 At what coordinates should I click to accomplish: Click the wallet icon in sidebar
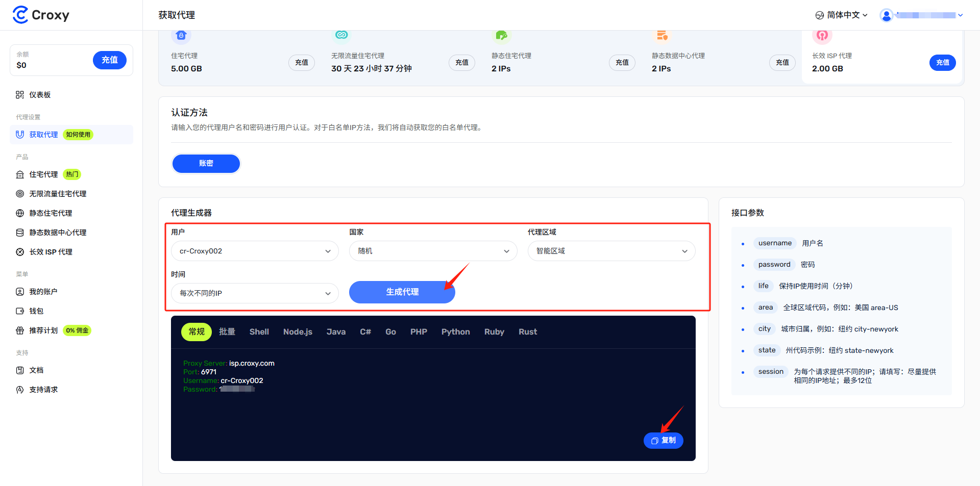[x=20, y=311]
